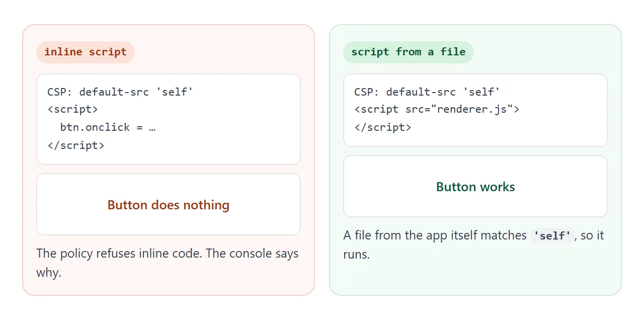
Task: Click the "btn.onclick = …" code line
Action: click(108, 127)
